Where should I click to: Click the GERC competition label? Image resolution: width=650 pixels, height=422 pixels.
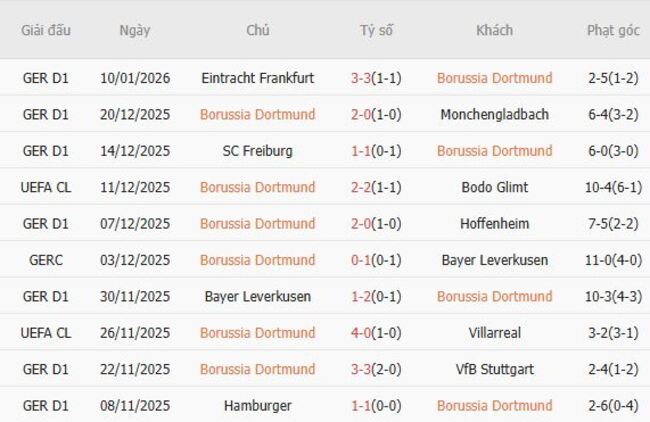point(46,260)
